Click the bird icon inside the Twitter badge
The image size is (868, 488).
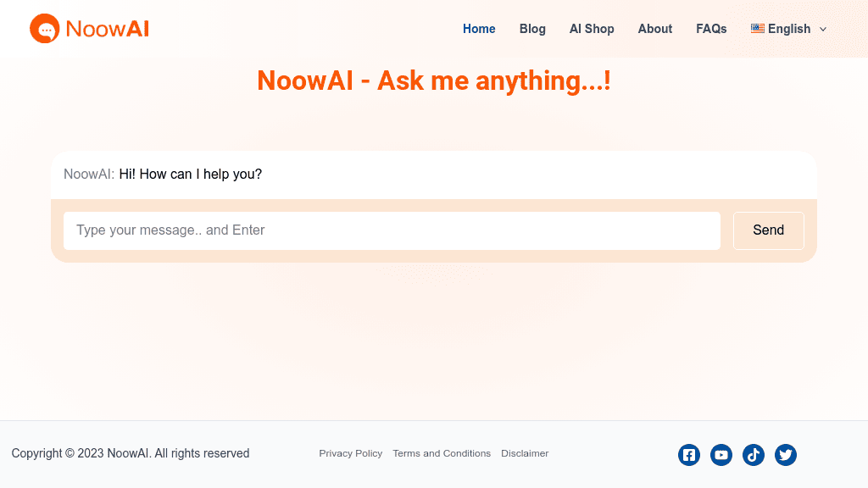point(786,455)
